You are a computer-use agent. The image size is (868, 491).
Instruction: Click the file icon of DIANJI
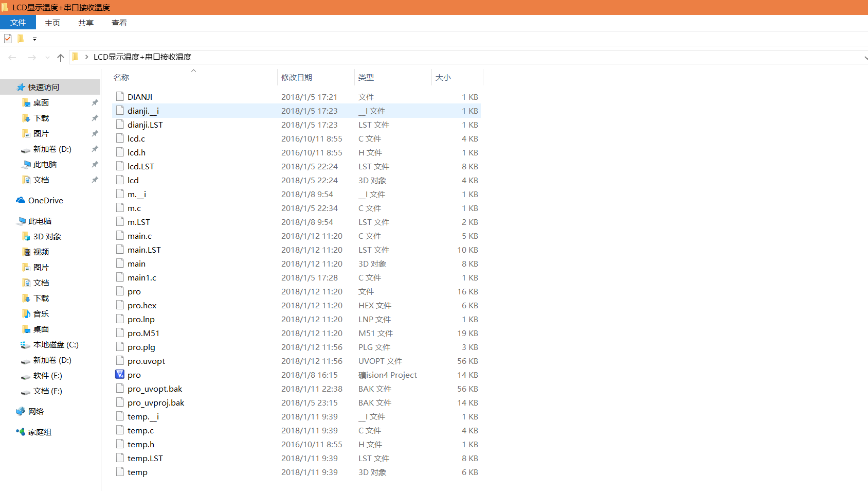(120, 96)
